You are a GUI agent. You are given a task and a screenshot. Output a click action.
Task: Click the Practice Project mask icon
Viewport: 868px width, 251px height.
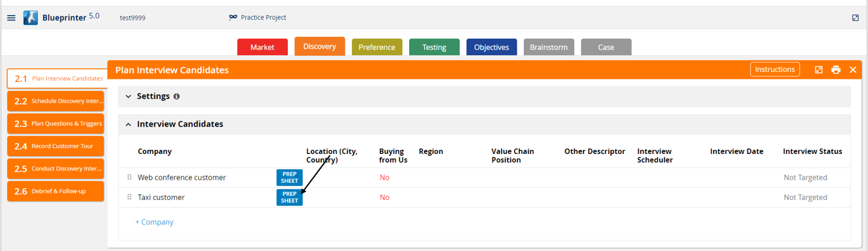(x=233, y=18)
